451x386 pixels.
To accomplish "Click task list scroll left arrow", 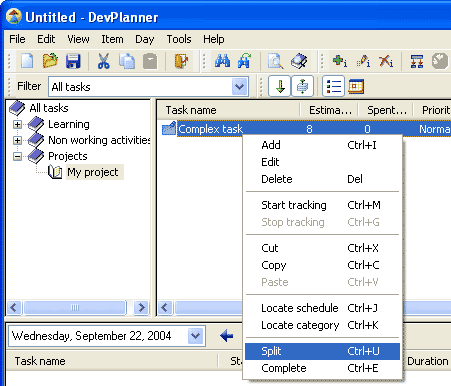I will (x=165, y=307).
